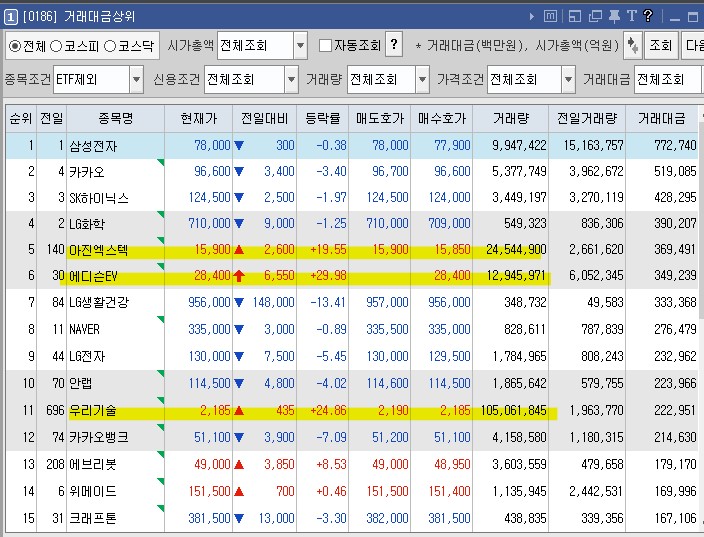Select the 에브리봇 stock name
Viewport: 704px width, 537px height.
tap(92, 464)
